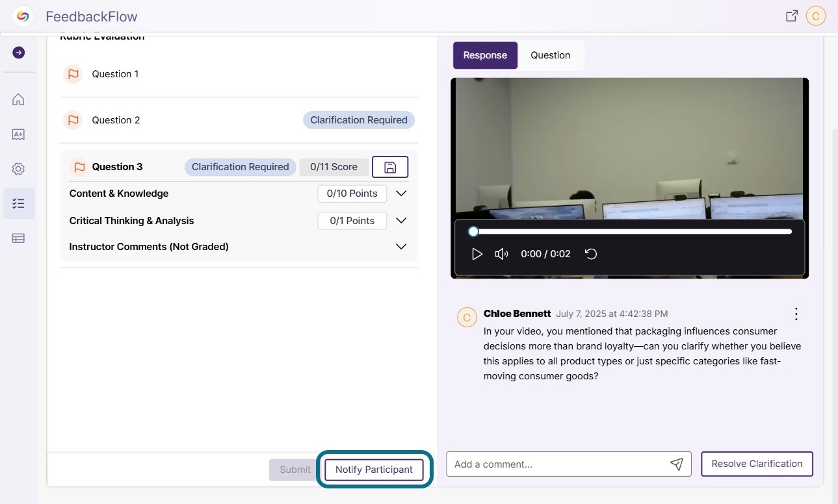
Task: Click the FeedbackFlow logo icon
Action: pos(23,16)
